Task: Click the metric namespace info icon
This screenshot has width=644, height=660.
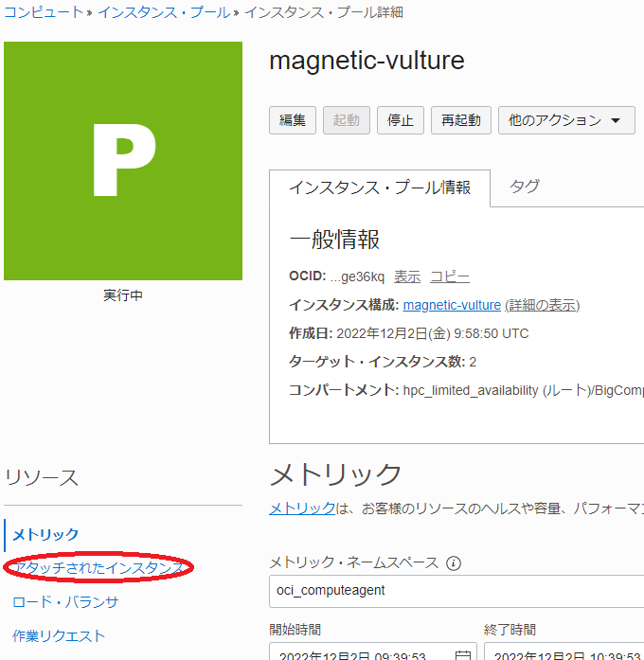Action: click(x=454, y=563)
